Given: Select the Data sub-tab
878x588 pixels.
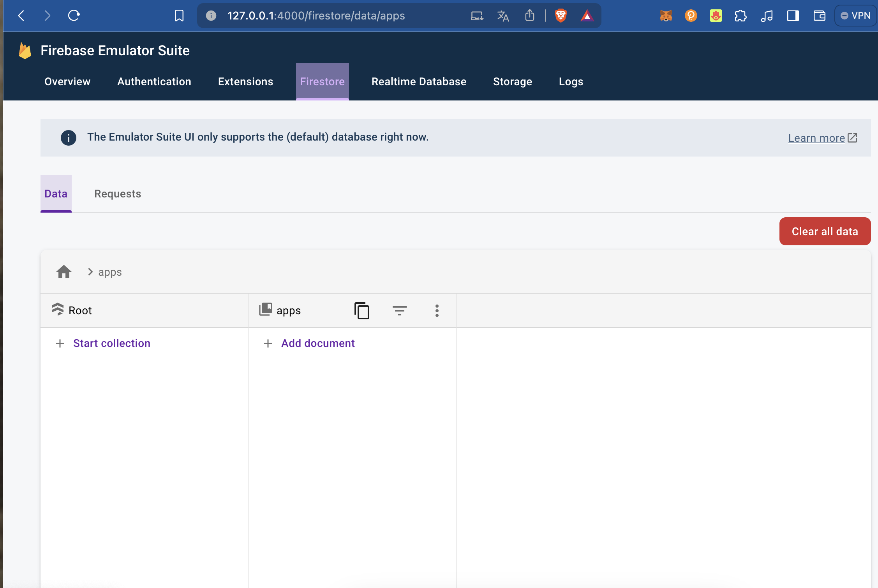Looking at the screenshot, I should [x=56, y=194].
